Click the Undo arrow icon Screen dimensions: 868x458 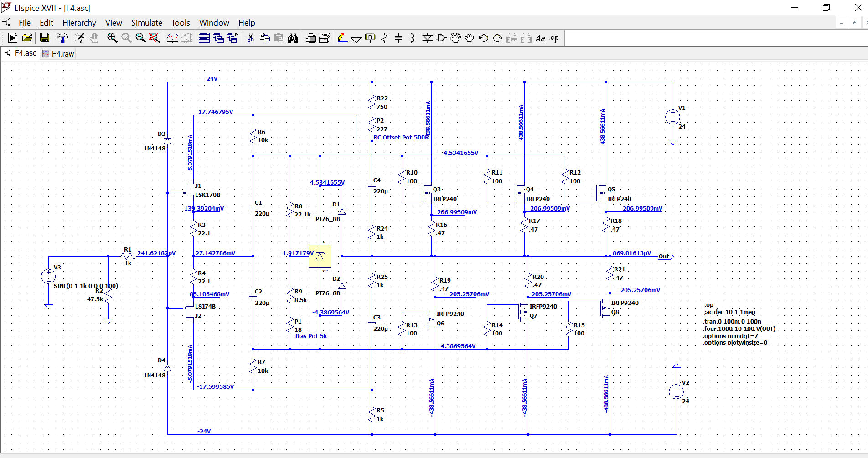pos(483,38)
